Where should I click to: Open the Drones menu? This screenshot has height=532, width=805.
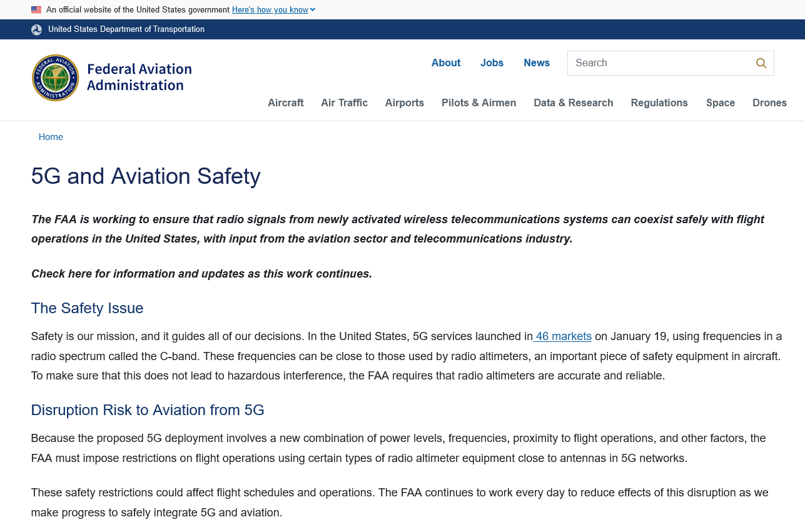[x=769, y=103]
